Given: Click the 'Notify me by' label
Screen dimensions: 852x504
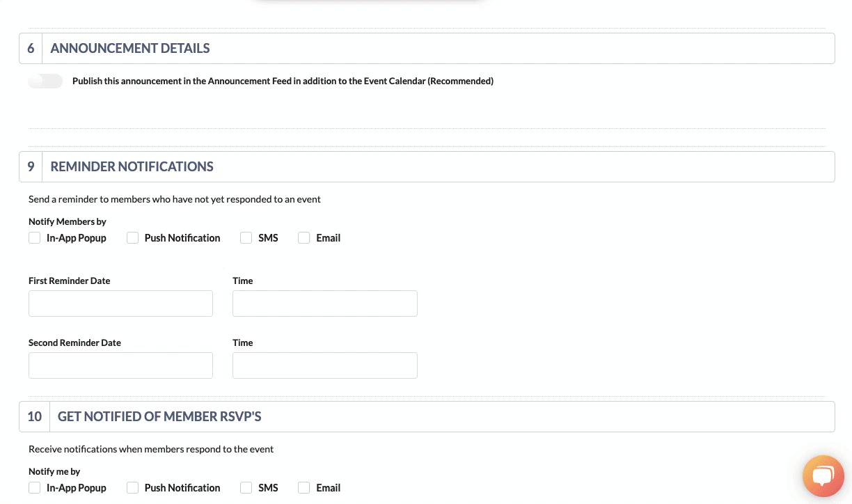Looking at the screenshot, I should tap(54, 471).
